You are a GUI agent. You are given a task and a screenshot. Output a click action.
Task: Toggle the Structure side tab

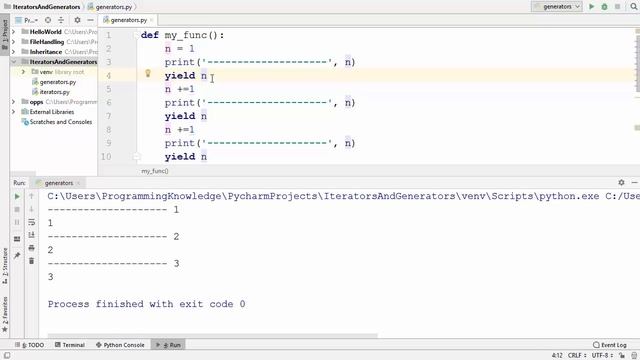pos(5,266)
